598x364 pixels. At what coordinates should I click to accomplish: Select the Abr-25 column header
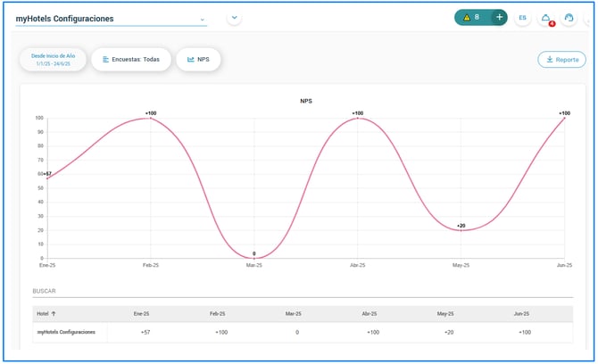(x=369, y=314)
